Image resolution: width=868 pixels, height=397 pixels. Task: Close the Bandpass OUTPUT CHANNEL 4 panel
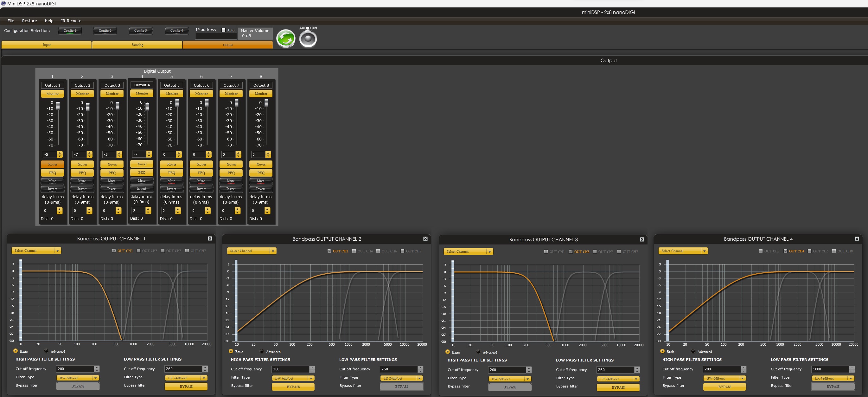857,239
